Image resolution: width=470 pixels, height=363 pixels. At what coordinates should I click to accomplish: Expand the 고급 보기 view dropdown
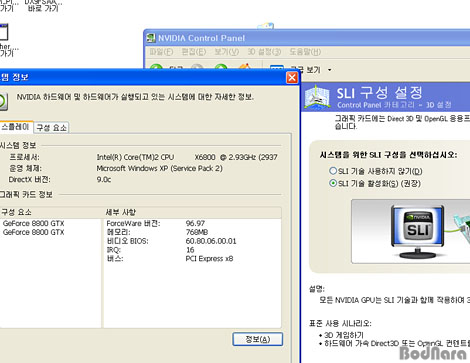(x=329, y=70)
